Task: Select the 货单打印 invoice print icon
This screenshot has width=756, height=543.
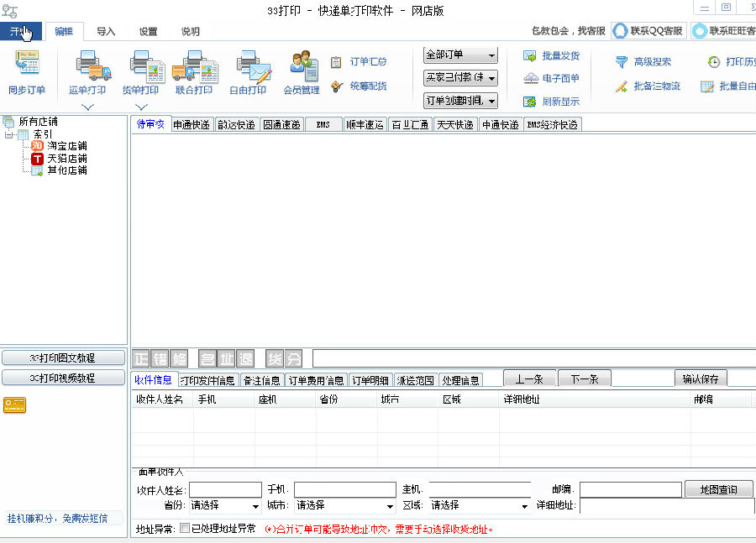Action: point(140,66)
